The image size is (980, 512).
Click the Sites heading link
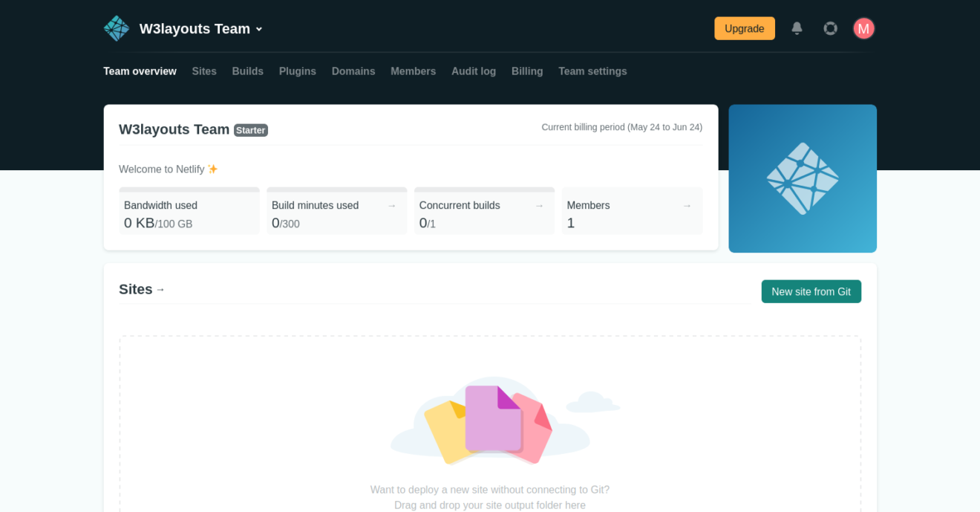(142, 289)
